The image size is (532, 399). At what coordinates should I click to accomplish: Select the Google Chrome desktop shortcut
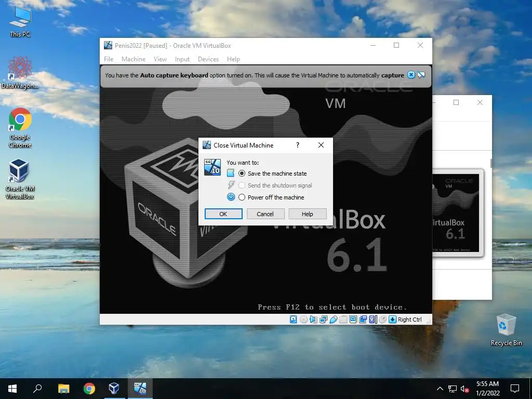(20, 128)
